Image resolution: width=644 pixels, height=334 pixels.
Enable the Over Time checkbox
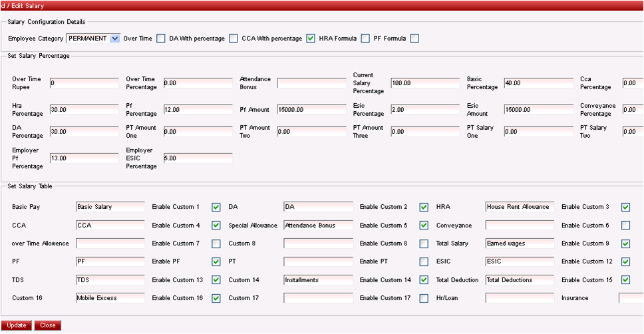pyautogui.click(x=161, y=39)
